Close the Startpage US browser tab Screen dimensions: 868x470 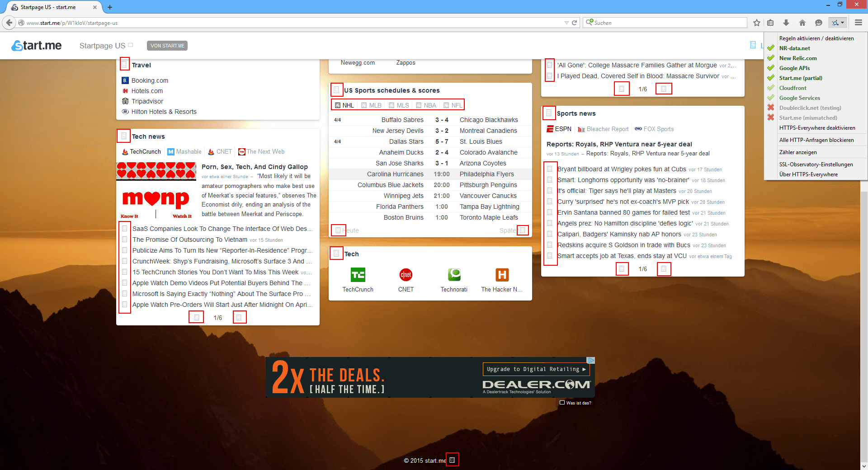pyautogui.click(x=94, y=7)
